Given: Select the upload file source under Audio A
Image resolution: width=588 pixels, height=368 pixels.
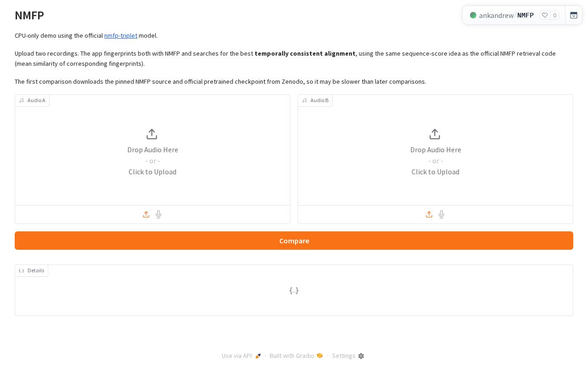Looking at the screenshot, I should pyautogui.click(x=146, y=214).
